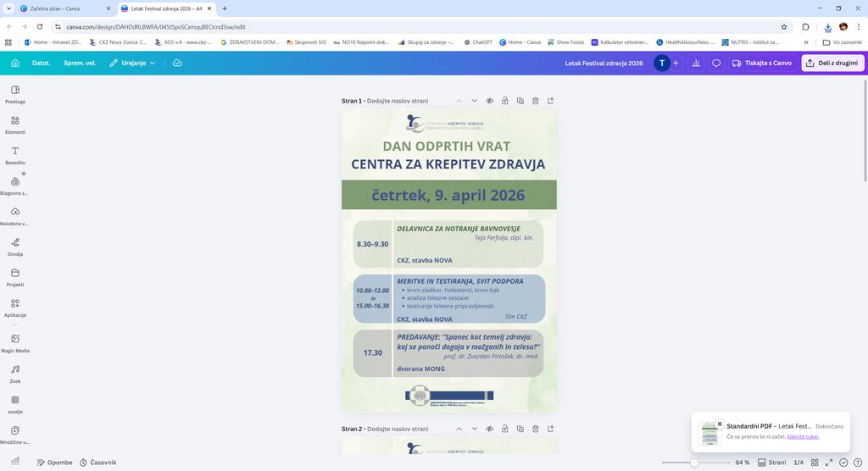Hide page 1 using eye icon
The image size is (868, 471).
489,101
